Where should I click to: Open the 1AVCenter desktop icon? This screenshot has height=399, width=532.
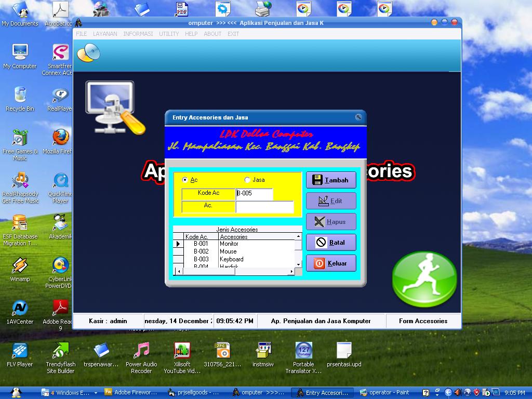tap(20, 312)
